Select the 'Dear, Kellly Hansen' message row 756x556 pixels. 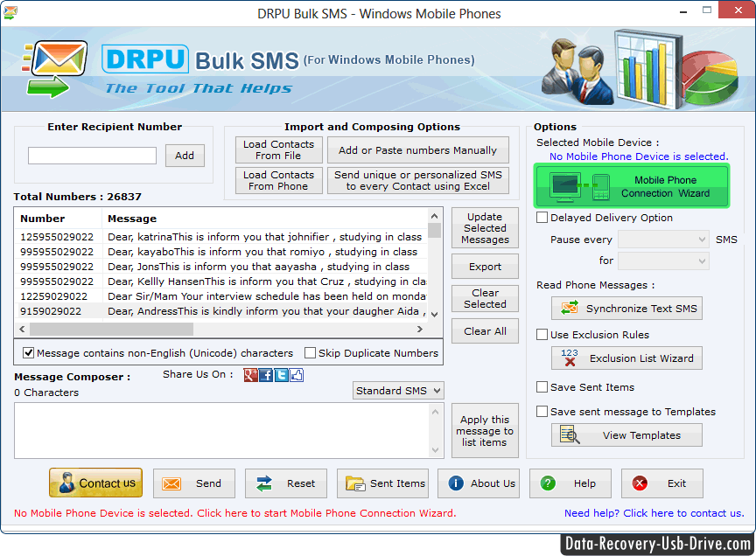[x=221, y=281]
